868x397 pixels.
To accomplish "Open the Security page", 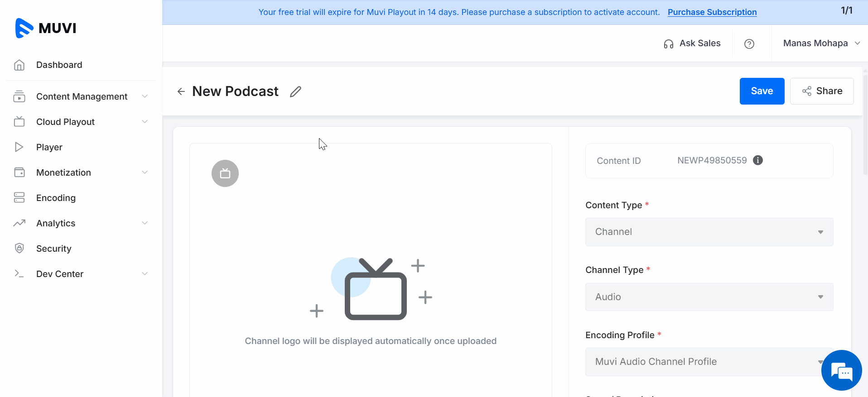I will click(x=53, y=249).
